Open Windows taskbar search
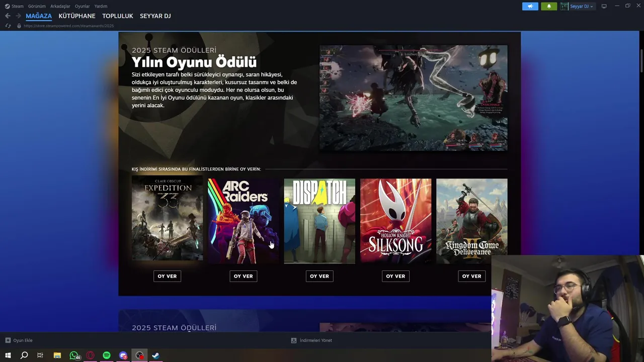The height and width of the screenshot is (362, 644). (24, 355)
